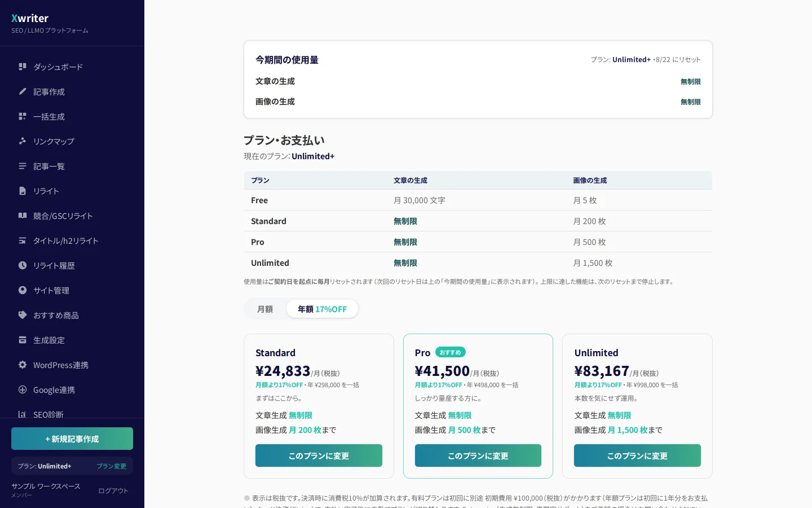Image resolution: width=812 pixels, height=508 pixels.
Task: Click 無制限 value next to 画像の生成 usage
Action: pos(691,102)
